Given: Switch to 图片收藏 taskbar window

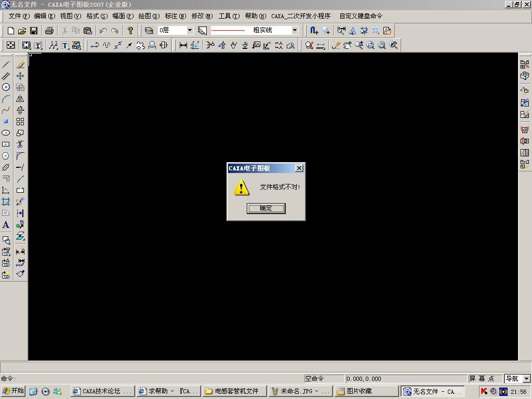Looking at the screenshot, I should tap(366, 391).
